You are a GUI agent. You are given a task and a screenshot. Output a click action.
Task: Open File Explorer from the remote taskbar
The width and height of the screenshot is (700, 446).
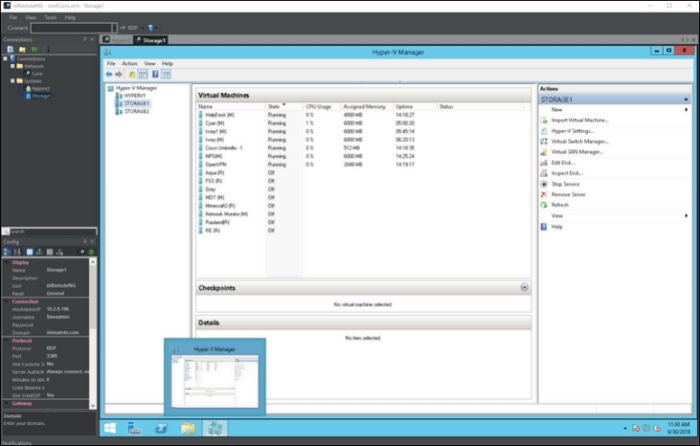pyautogui.click(x=187, y=428)
